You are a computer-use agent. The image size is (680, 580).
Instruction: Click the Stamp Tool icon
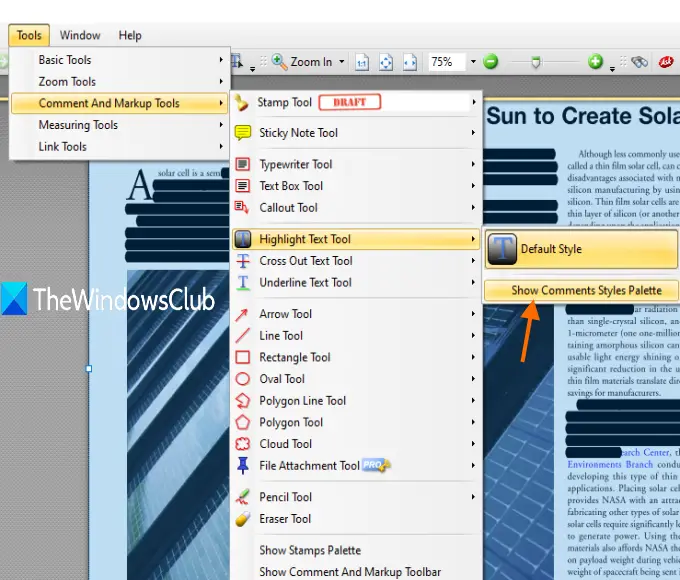pyautogui.click(x=242, y=103)
